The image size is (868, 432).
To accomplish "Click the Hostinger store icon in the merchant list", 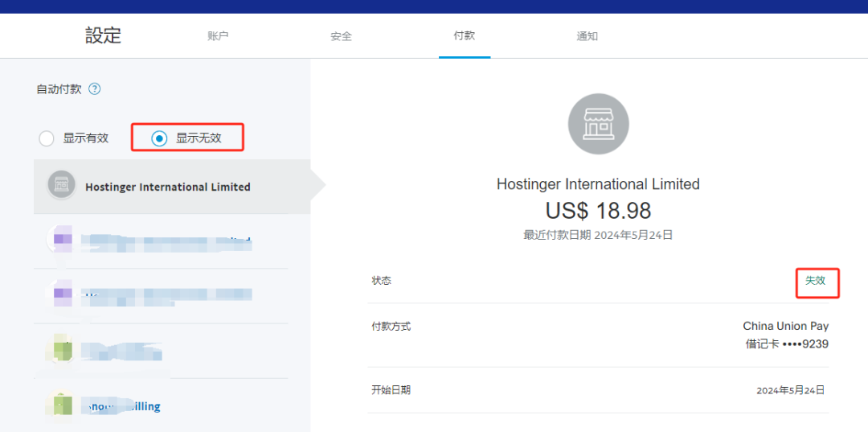I will [61, 186].
